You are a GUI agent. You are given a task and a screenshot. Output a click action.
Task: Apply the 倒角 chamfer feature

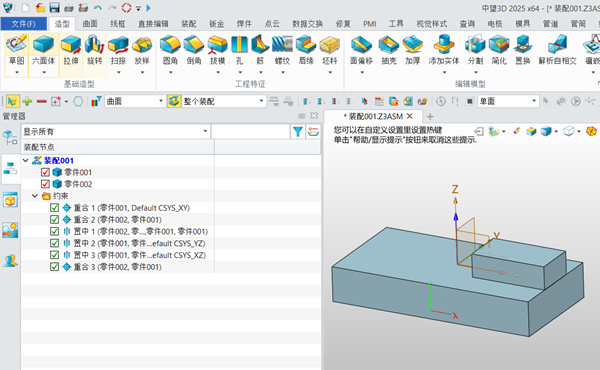194,50
